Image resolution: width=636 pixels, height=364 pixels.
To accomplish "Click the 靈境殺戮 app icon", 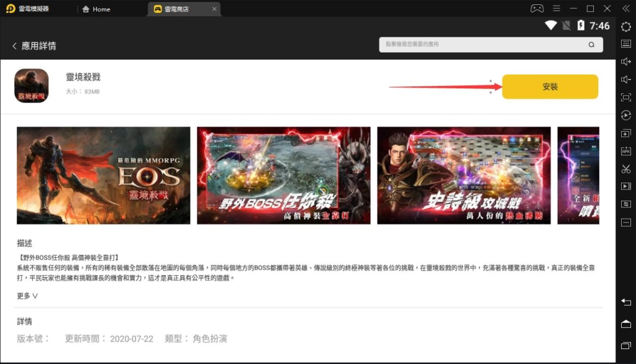I will point(31,86).
